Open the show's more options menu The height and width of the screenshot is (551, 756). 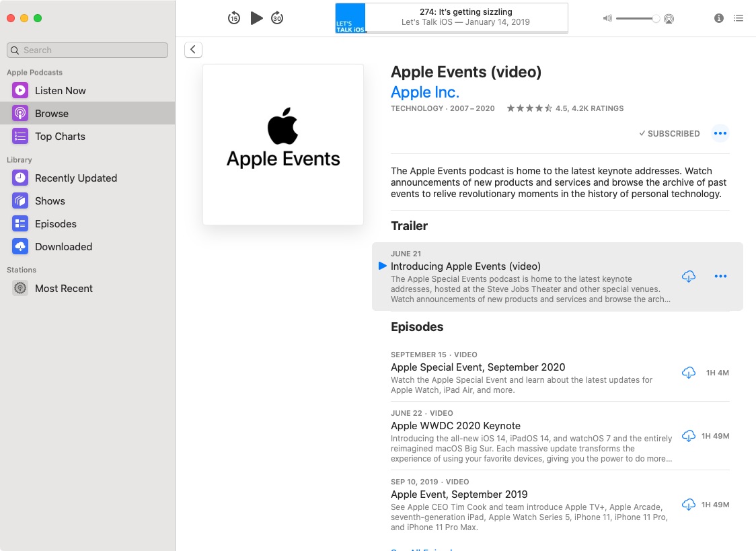tap(720, 133)
